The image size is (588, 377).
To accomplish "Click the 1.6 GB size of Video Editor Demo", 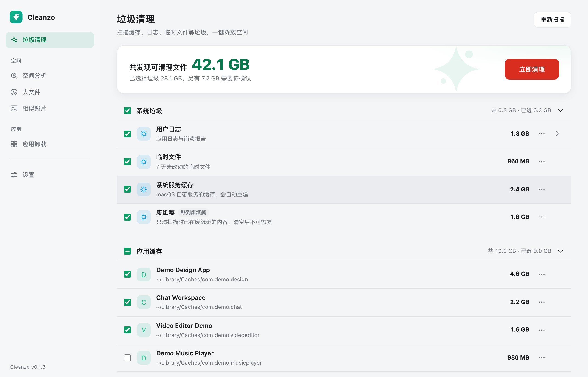I will 520,329.
